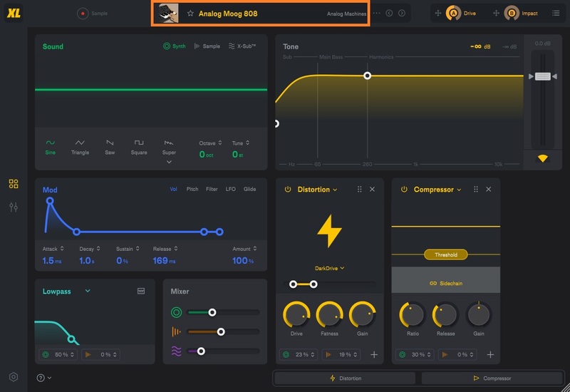Viewport: 570px width, 392px height.
Task: Click the move handle beside Drive macro
Action: [438, 14]
